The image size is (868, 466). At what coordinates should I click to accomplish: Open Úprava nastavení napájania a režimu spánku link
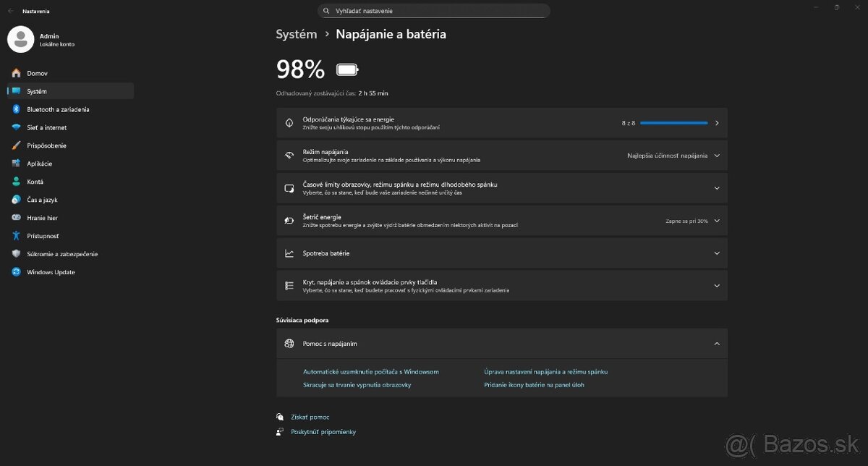(545, 372)
